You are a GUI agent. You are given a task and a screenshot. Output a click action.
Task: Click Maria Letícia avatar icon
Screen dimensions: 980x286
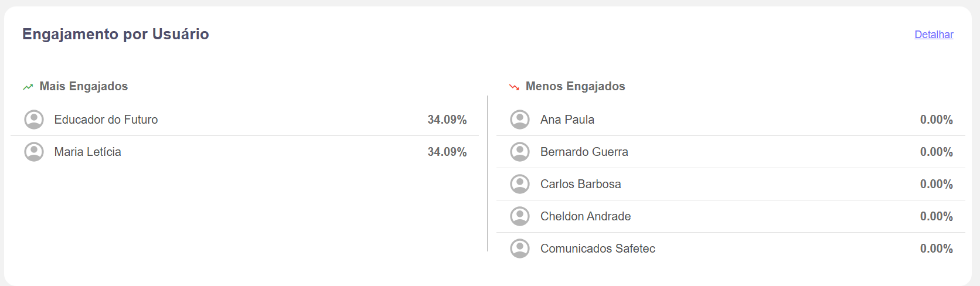[34, 152]
